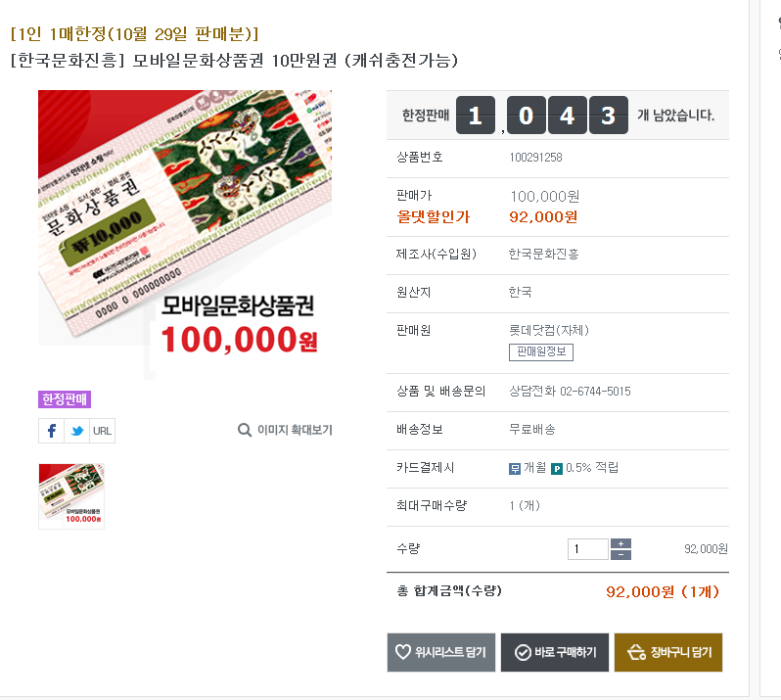Viewport: 781px width, 700px height.
Task: Decrease quantity with the minus stepper
Action: tap(620, 554)
